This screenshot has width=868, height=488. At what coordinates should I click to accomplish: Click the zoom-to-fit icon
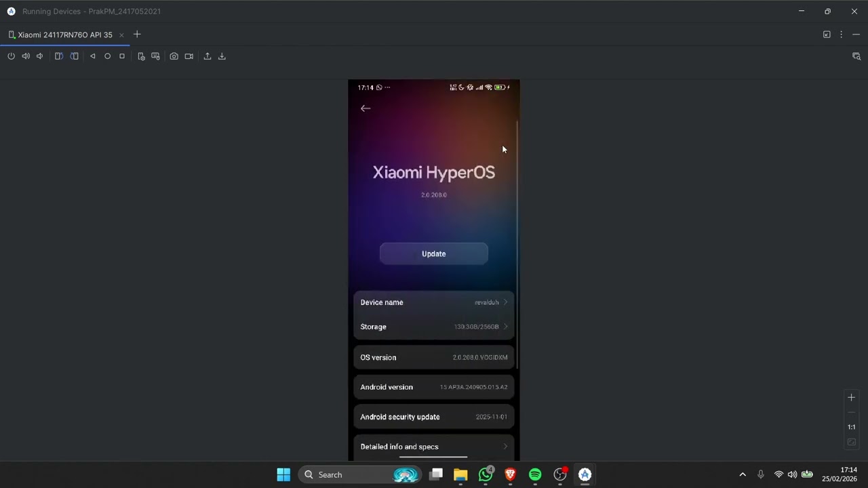(852, 442)
